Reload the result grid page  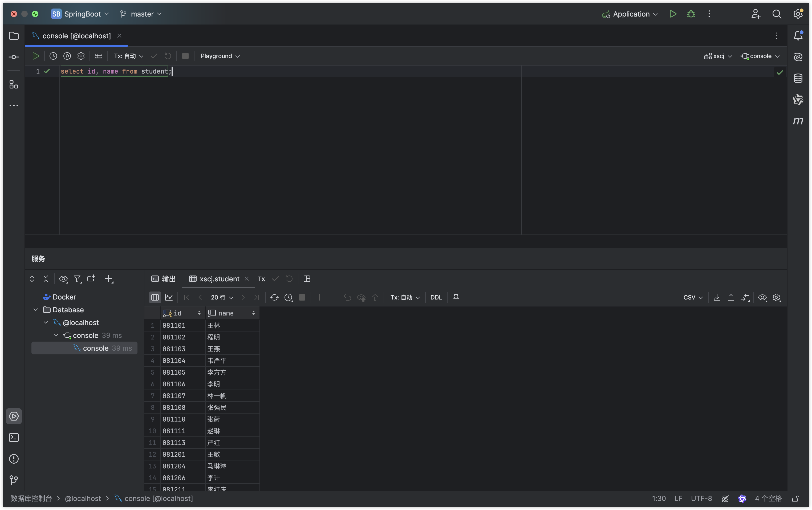[274, 297]
